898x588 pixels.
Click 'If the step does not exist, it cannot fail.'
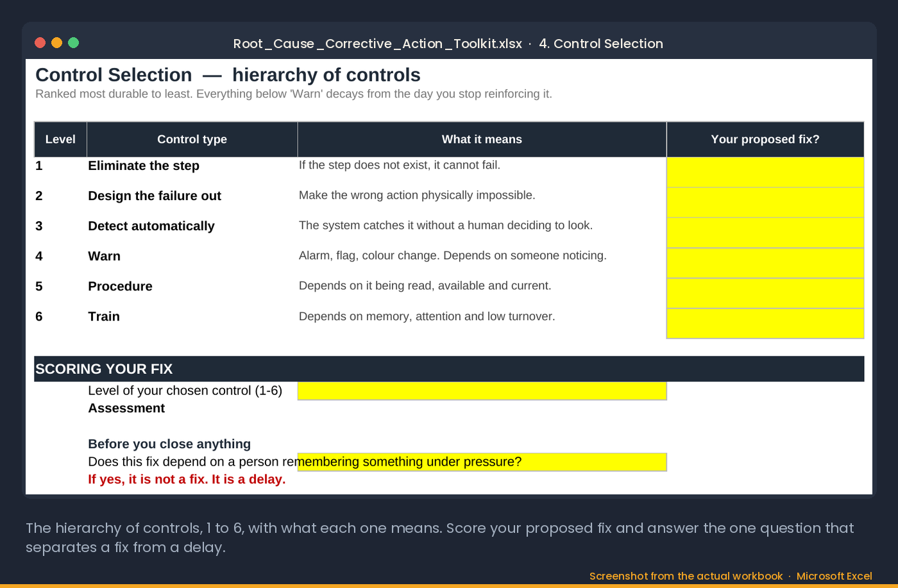click(x=400, y=165)
